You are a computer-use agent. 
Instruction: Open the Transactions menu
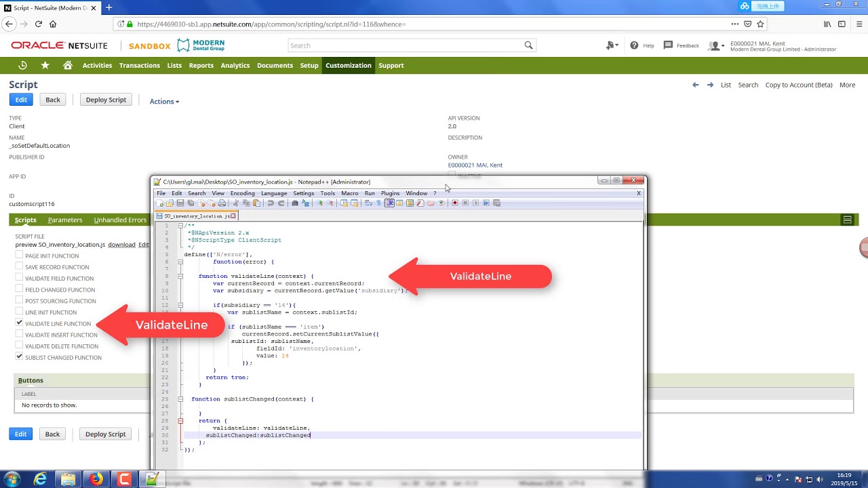pos(140,65)
